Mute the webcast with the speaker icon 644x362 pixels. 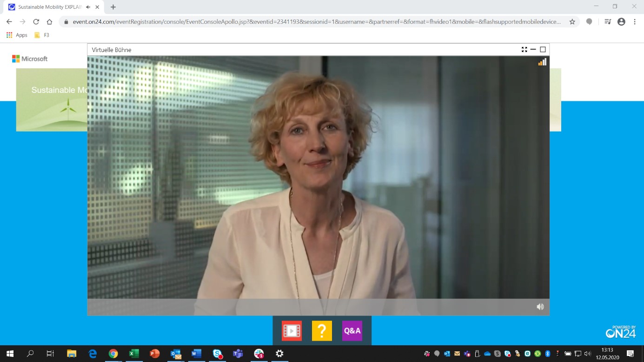click(540, 306)
